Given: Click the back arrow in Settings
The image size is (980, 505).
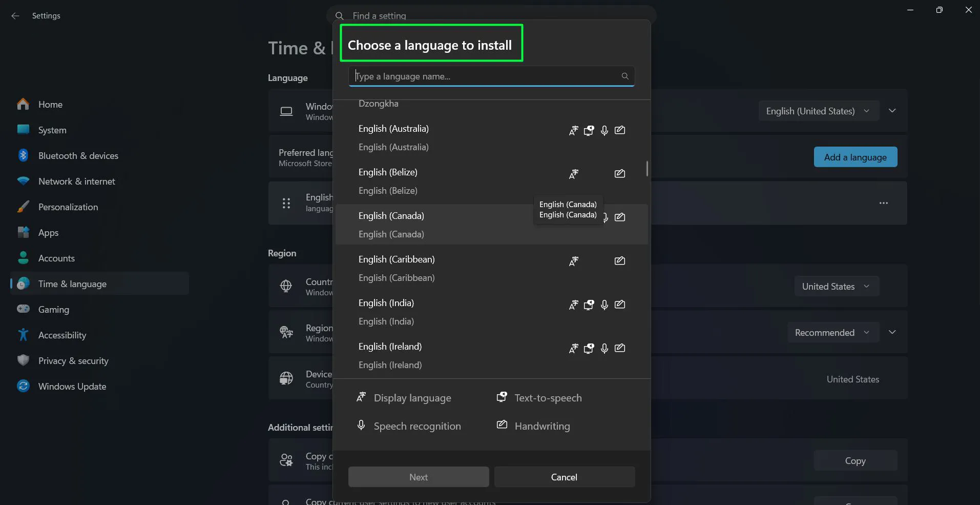Looking at the screenshot, I should point(15,16).
